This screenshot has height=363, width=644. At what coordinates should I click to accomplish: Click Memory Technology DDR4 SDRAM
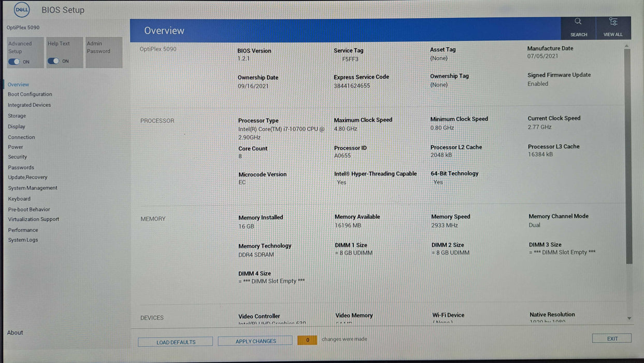click(256, 255)
